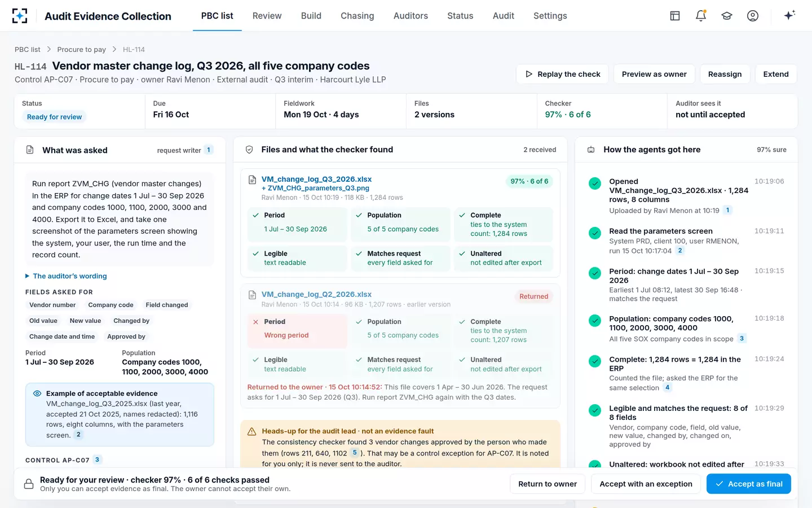This screenshot has width=812, height=508.
Task: Click the Wrong period check tile
Action: point(297,331)
